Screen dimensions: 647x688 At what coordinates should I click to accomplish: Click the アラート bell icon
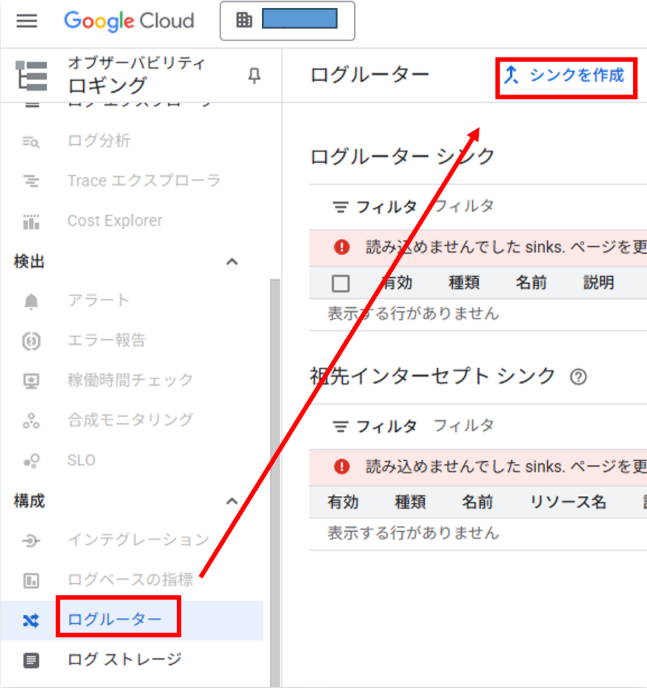pos(31,301)
